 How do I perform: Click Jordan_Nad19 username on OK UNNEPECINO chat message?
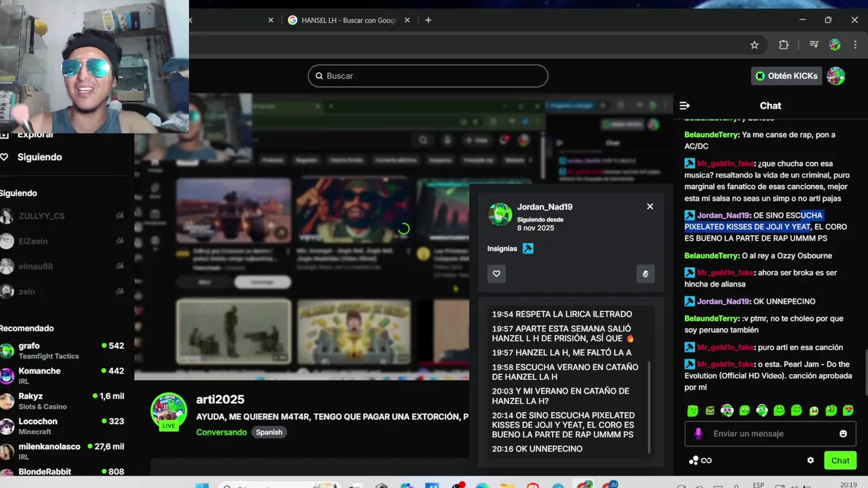click(x=723, y=301)
